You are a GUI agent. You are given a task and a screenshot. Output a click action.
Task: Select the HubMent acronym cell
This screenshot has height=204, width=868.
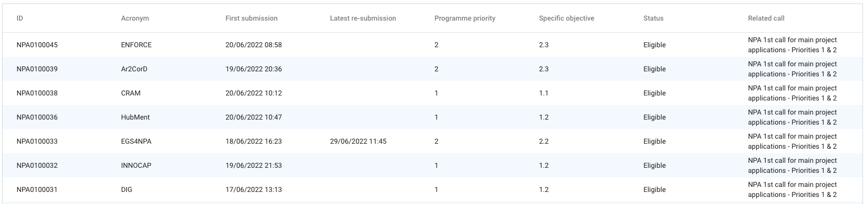pyautogui.click(x=135, y=117)
